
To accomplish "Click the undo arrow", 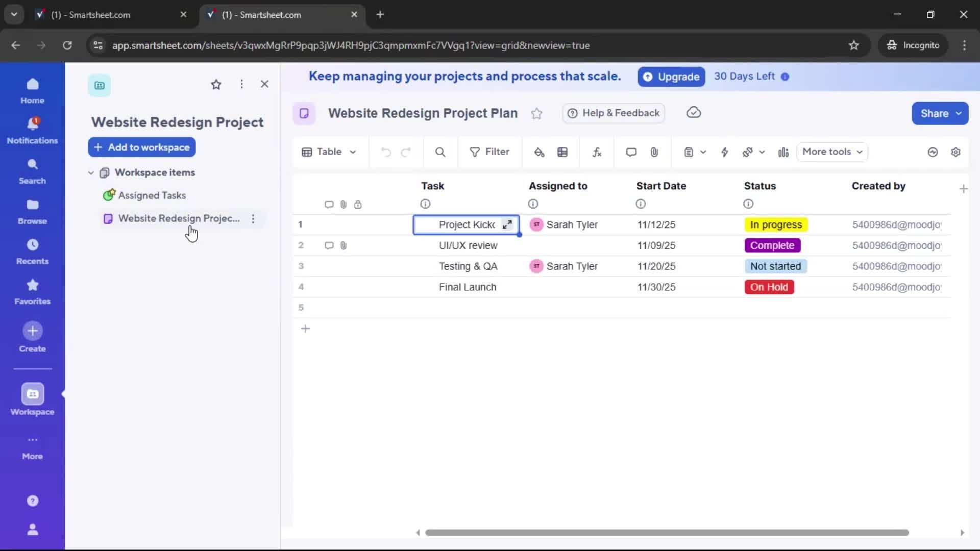I will pos(385,152).
